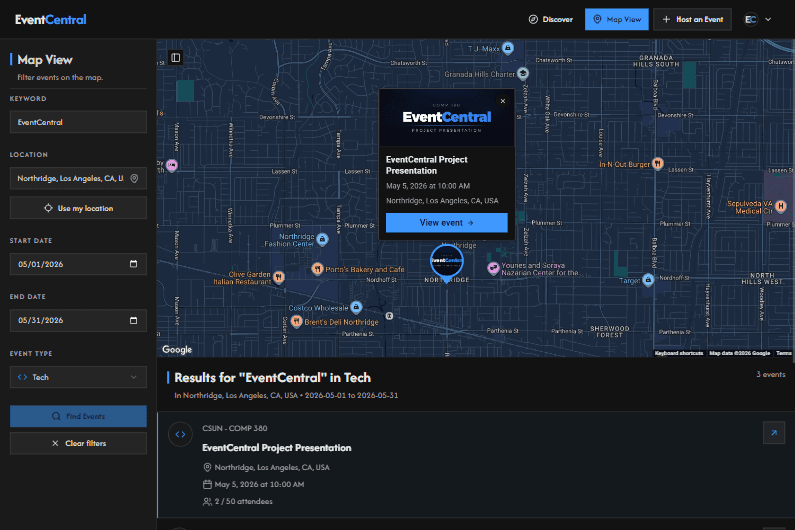Open external link arrow for Project Presentation
Screen dimensions: 795x530
pos(774,433)
